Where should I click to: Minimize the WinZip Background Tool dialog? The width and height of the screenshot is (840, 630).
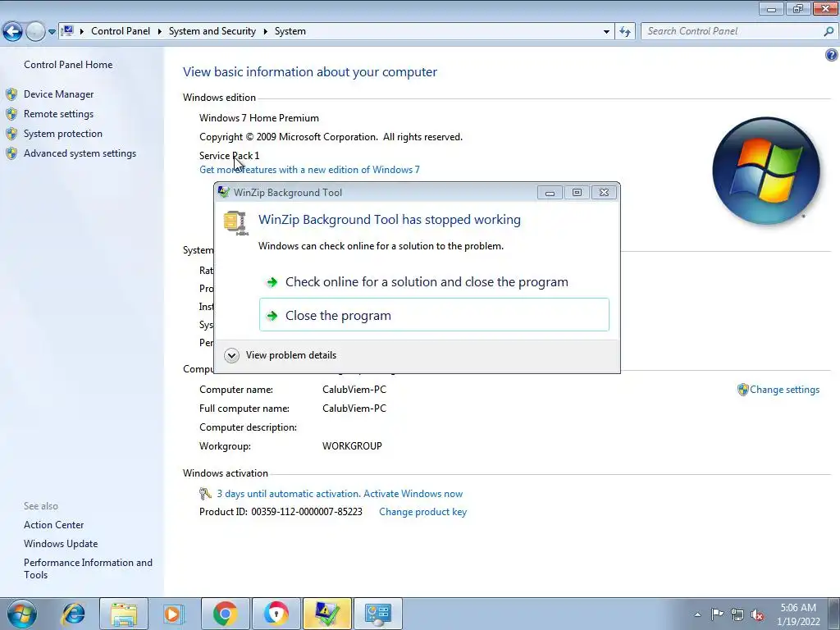tap(550, 192)
